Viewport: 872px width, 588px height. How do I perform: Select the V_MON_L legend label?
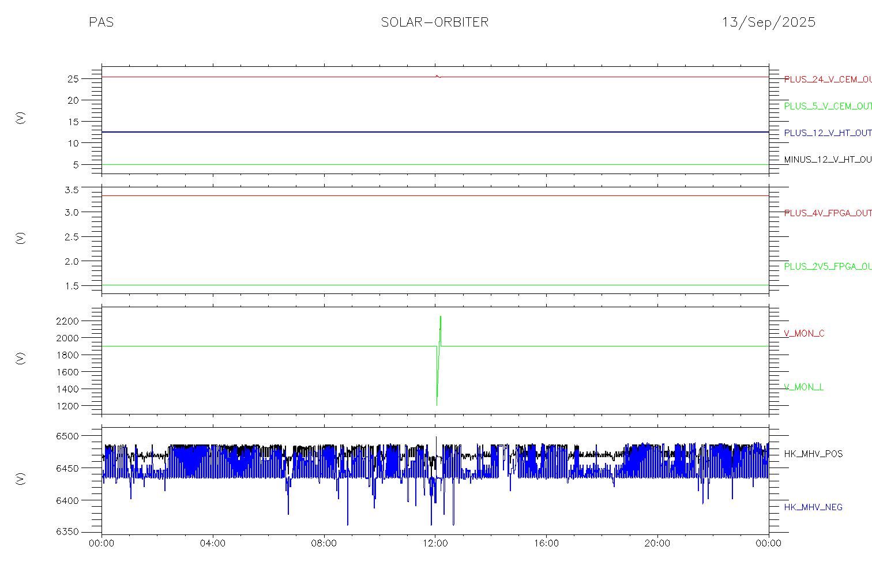tap(803, 387)
